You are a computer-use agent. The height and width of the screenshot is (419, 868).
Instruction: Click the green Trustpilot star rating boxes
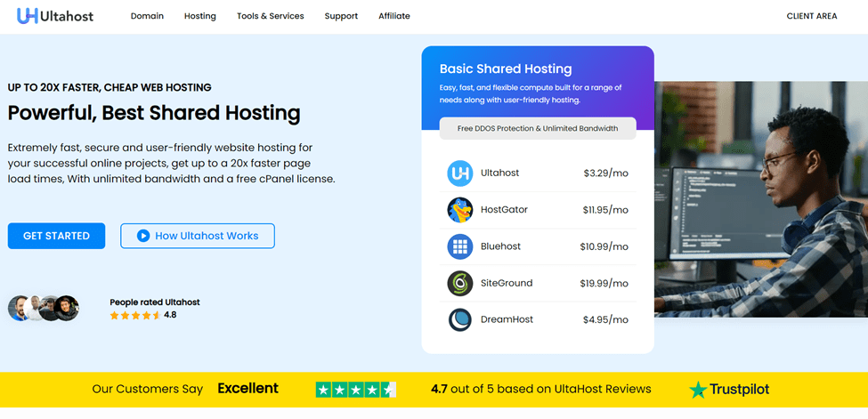pyautogui.click(x=356, y=390)
